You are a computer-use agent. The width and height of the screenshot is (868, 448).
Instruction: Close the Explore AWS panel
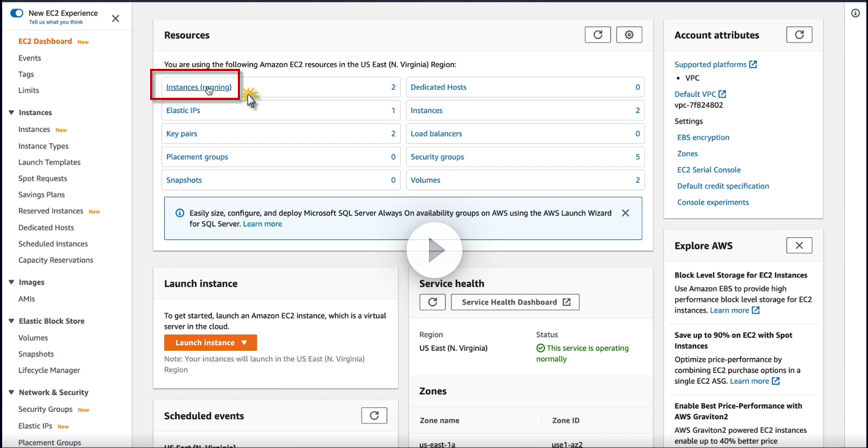coord(799,246)
